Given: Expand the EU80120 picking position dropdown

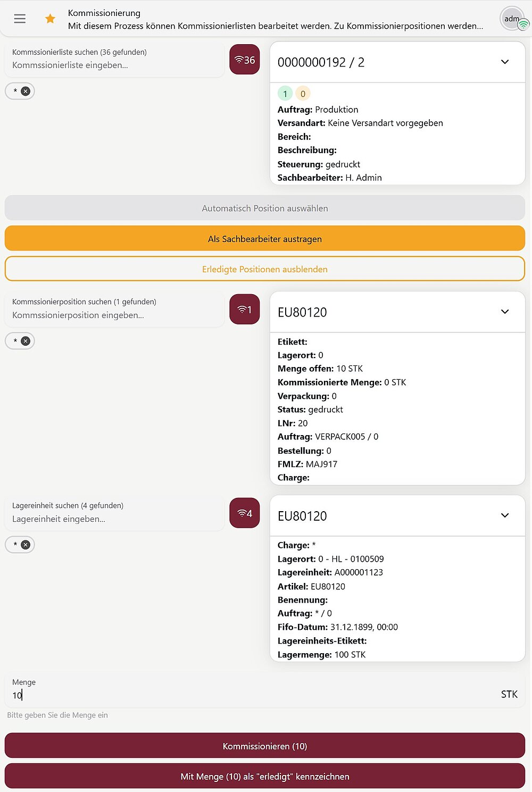Looking at the screenshot, I should (505, 312).
